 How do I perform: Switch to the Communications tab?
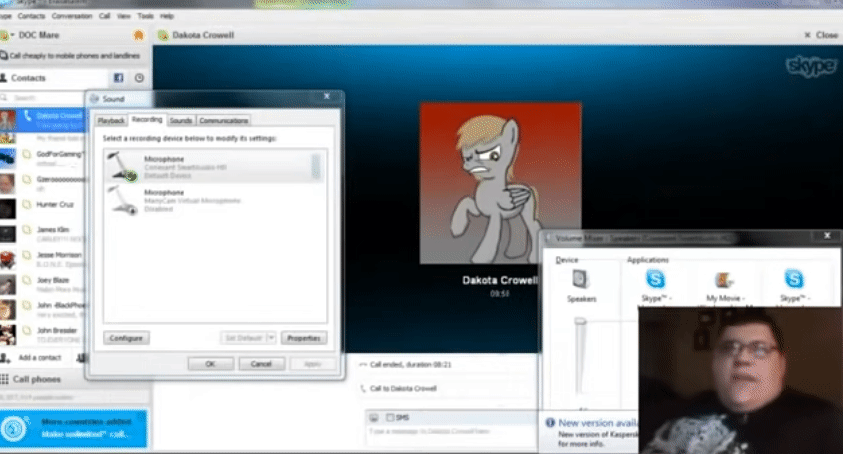point(224,120)
